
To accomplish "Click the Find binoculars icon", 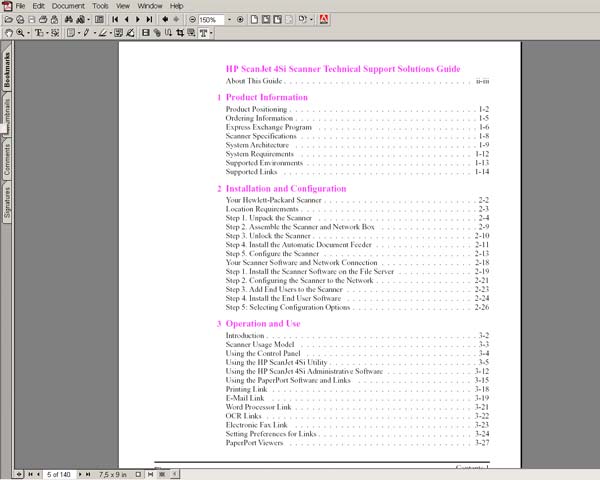I will [68, 20].
